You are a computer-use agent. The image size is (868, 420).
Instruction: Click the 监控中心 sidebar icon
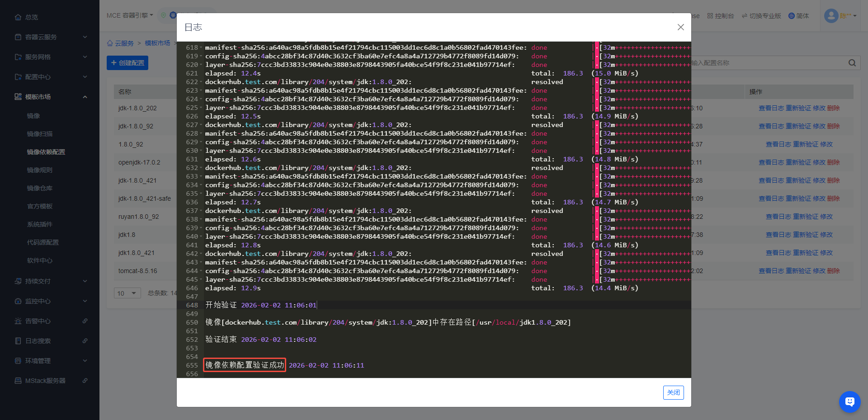click(18, 301)
